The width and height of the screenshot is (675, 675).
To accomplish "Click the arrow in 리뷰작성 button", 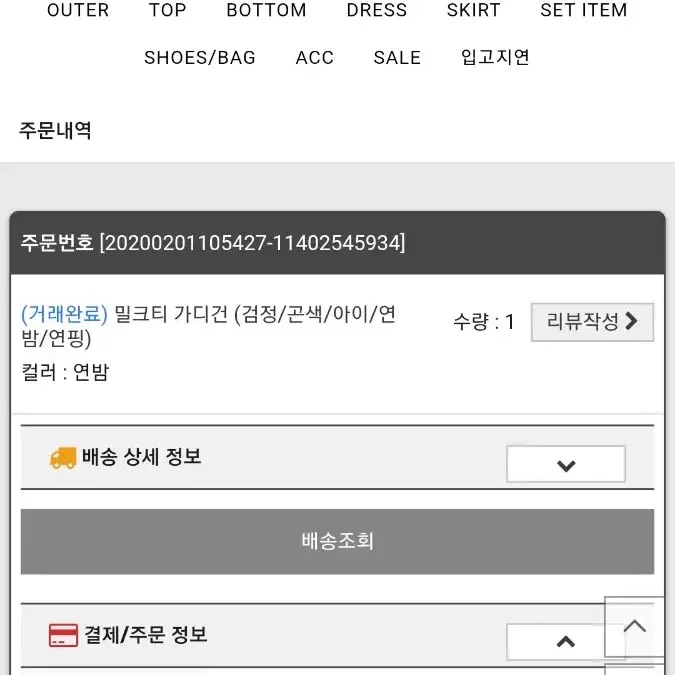I will (631, 321).
